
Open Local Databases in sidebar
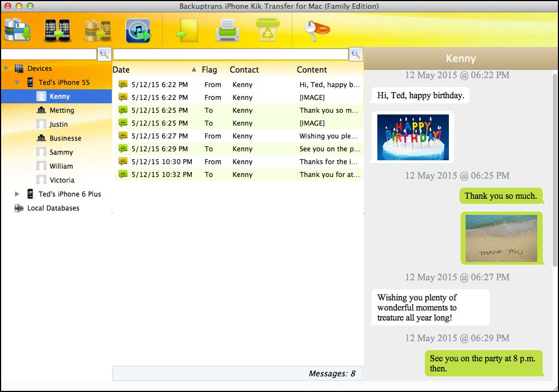tap(53, 208)
